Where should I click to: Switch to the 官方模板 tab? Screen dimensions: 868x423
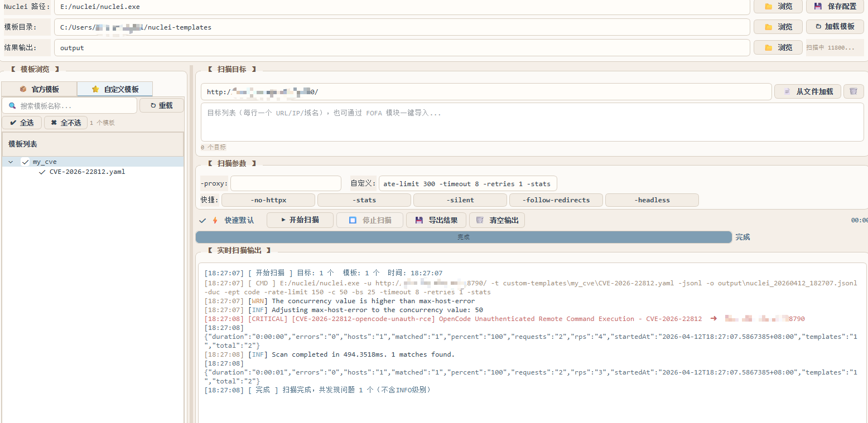[39, 89]
